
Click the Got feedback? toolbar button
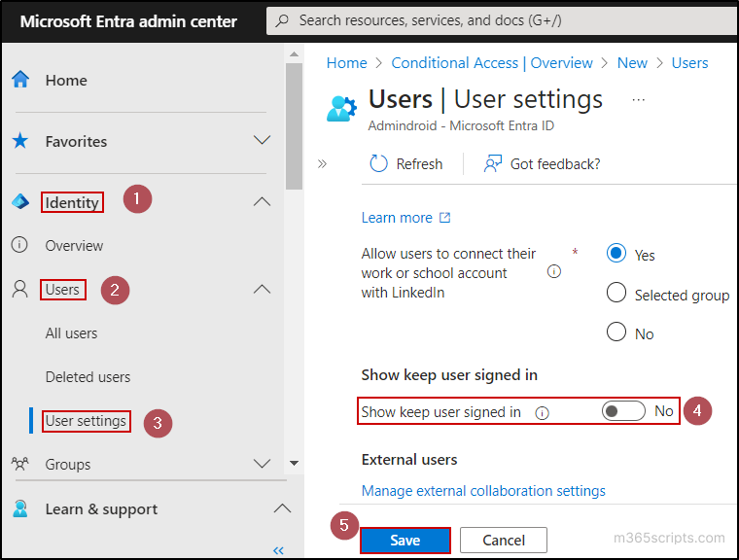point(542,163)
